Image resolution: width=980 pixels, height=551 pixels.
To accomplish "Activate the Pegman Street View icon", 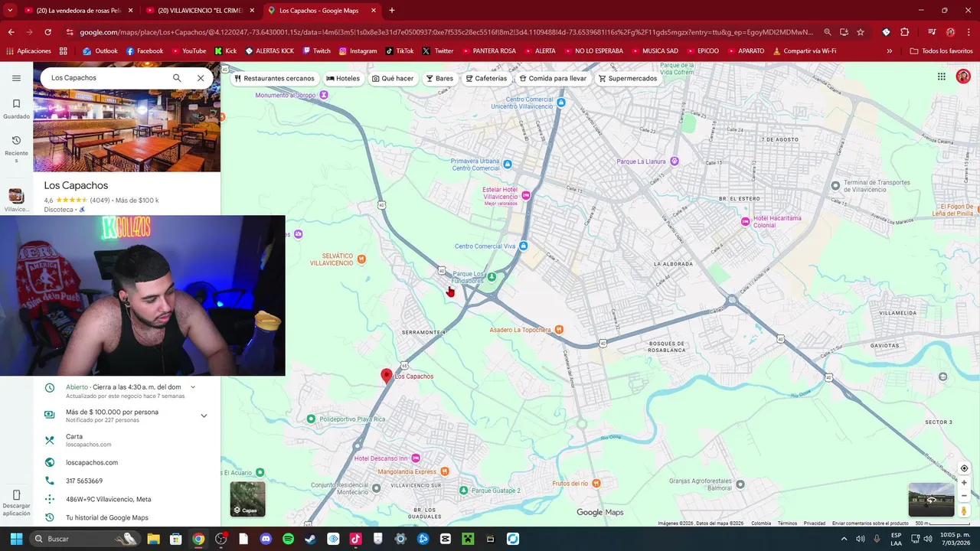I will point(964,510).
